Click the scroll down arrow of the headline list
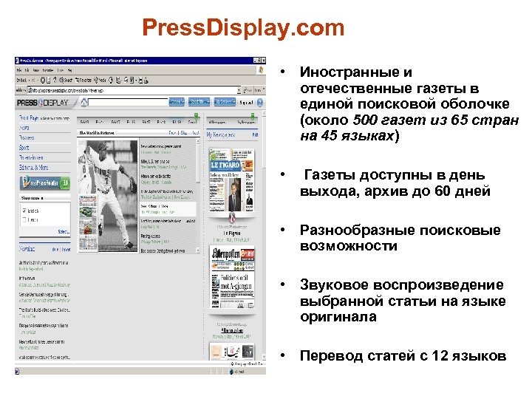 (198, 250)
